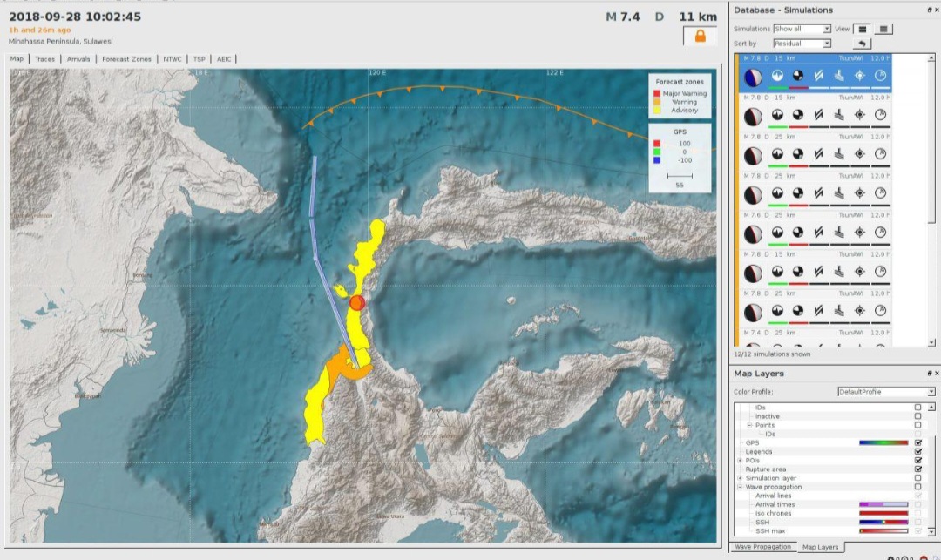This screenshot has height=560, width=941.
Task: Open the Arrivals tab
Action: point(78,58)
